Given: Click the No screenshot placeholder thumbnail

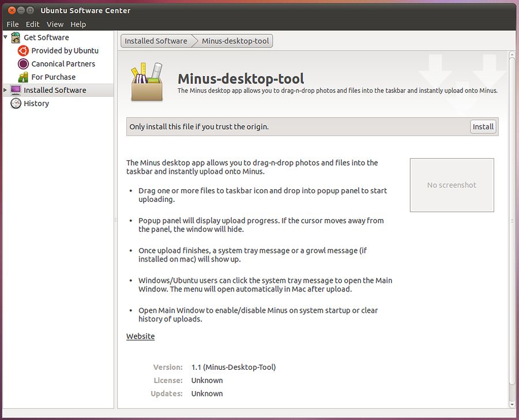Looking at the screenshot, I should pos(452,185).
